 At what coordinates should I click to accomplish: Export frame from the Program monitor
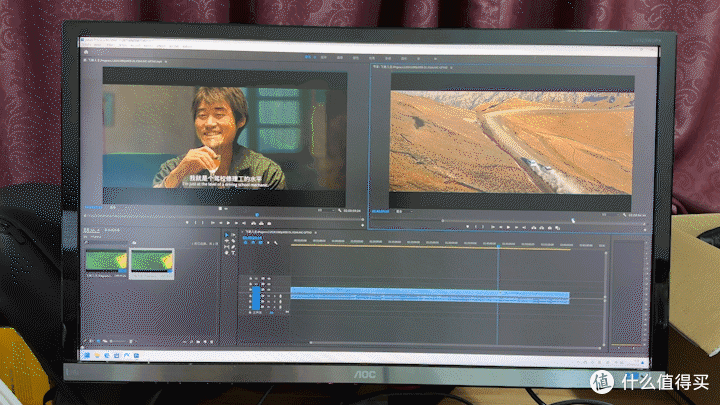pyautogui.click(x=550, y=228)
